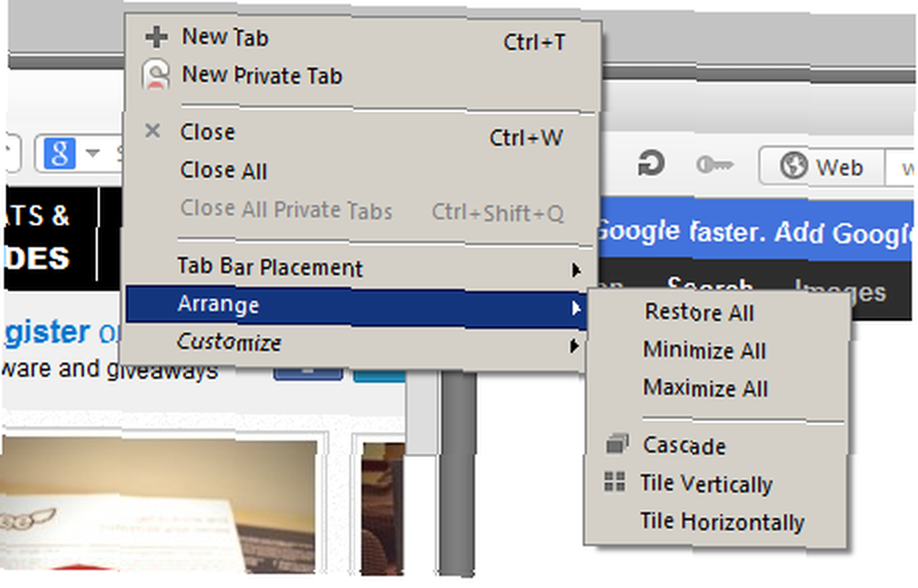Expand the Customize submenu arrow

click(x=575, y=346)
